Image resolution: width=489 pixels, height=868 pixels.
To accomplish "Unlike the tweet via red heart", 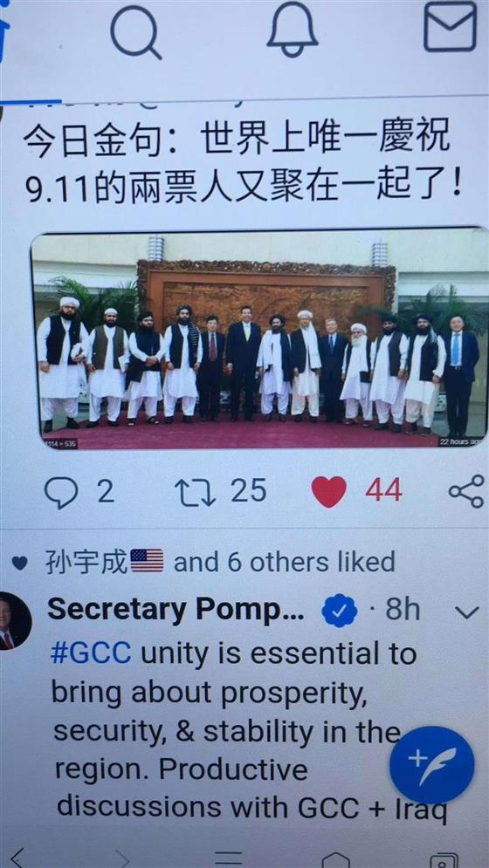I will tap(329, 491).
